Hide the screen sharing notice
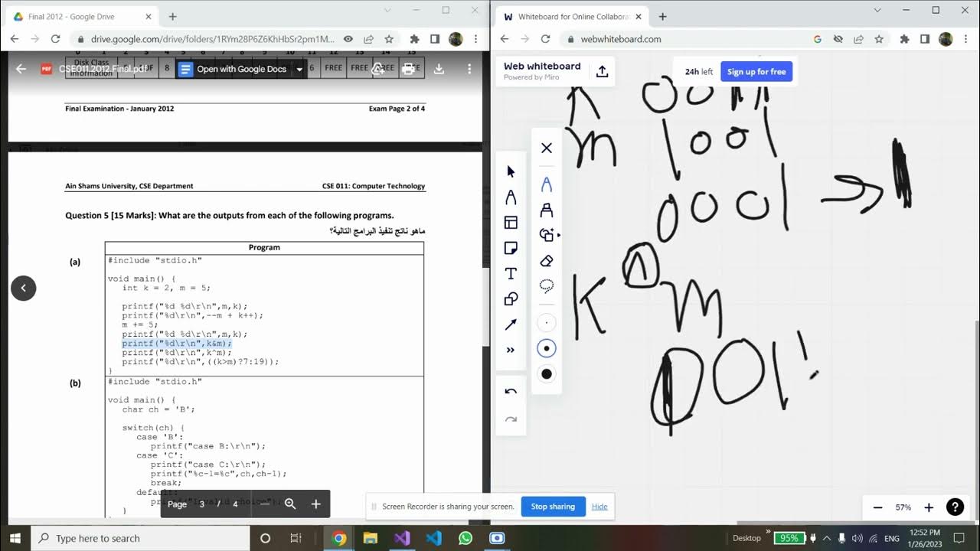 click(599, 507)
